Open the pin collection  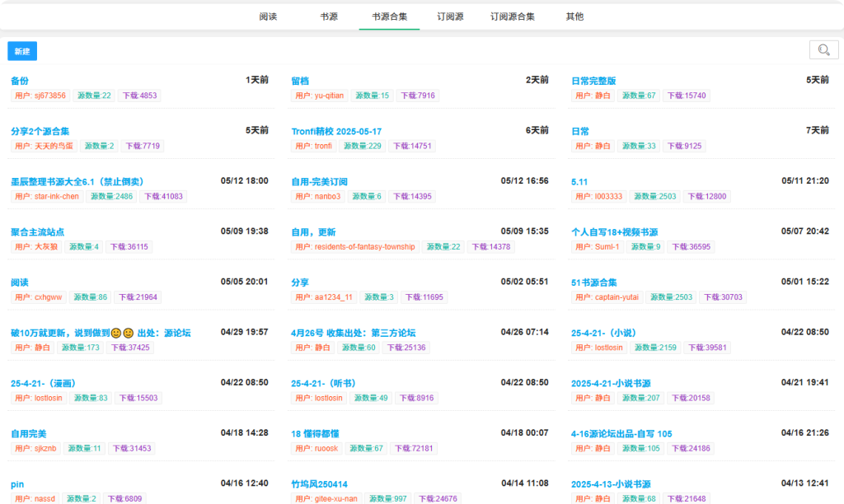17,484
